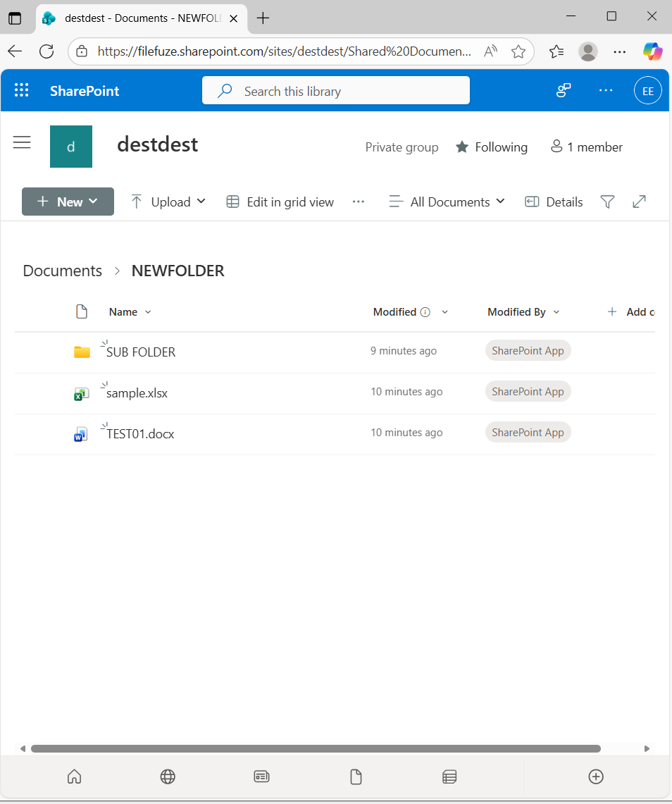This screenshot has width=672, height=804.
Task: Open browser tab actions menu
Action: [15, 18]
